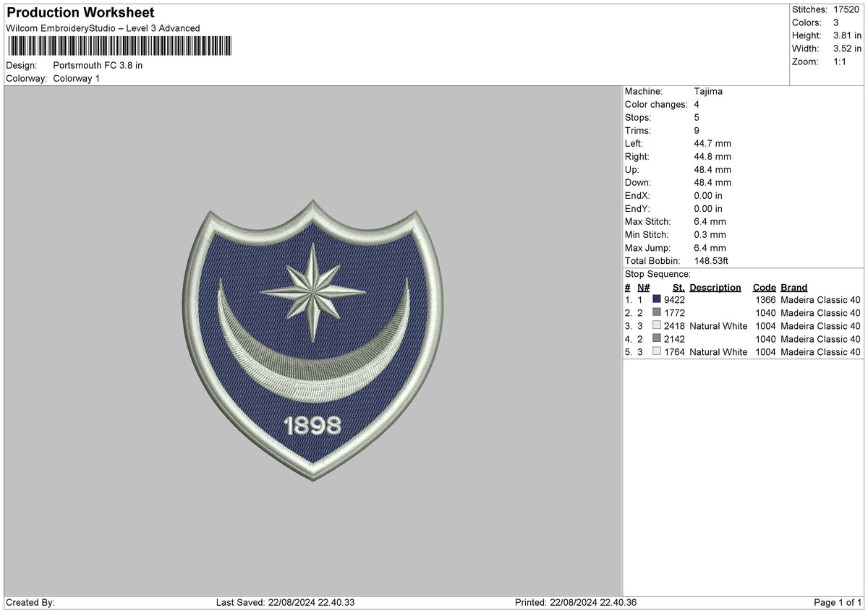Click the 'St.' column header
The image size is (868, 613).
pyautogui.click(x=678, y=287)
